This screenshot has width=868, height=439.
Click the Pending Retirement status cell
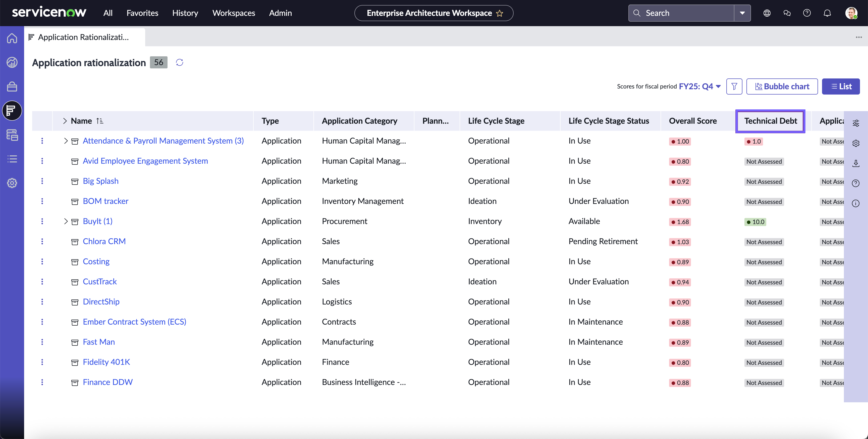603,242
